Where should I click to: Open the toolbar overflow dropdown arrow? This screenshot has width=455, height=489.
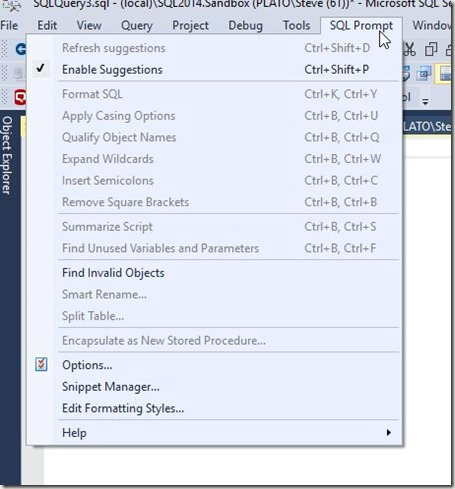[426, 101]
